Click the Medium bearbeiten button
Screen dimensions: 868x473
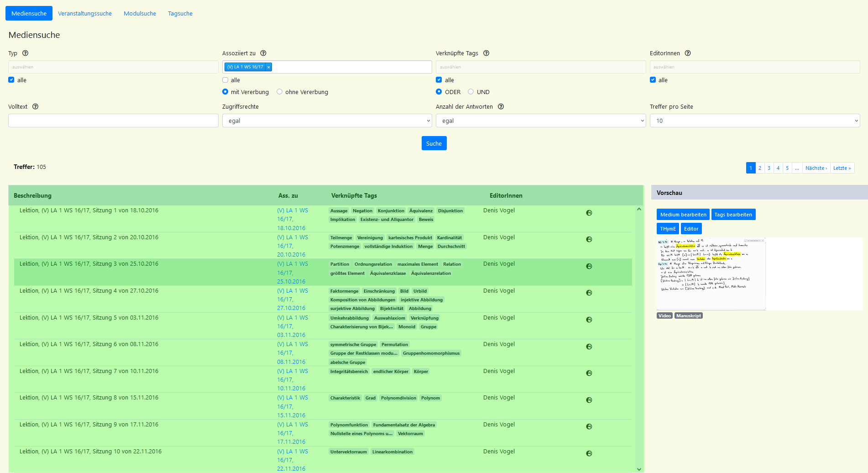[683, 215]
